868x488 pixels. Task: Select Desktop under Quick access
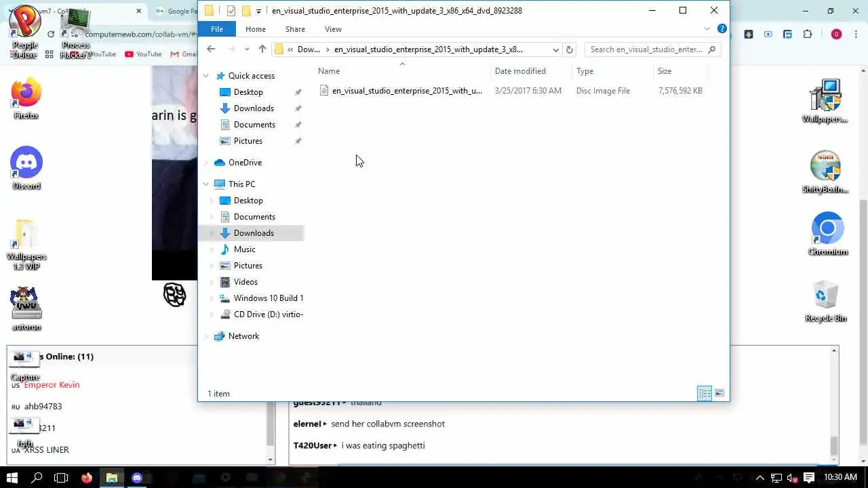(248, 92)
